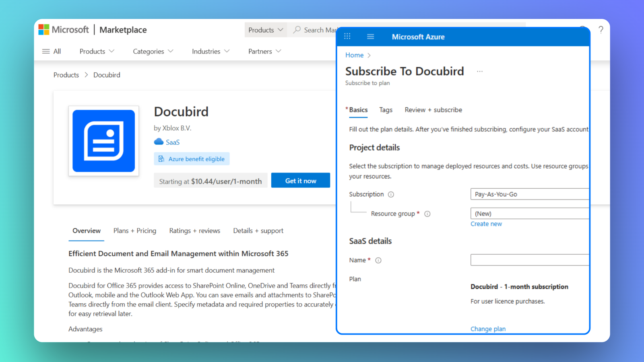Open the Subscription Pay-As-You-Go dropdown
This screenshot has height=362, width=644.
(x=530, y=194)
